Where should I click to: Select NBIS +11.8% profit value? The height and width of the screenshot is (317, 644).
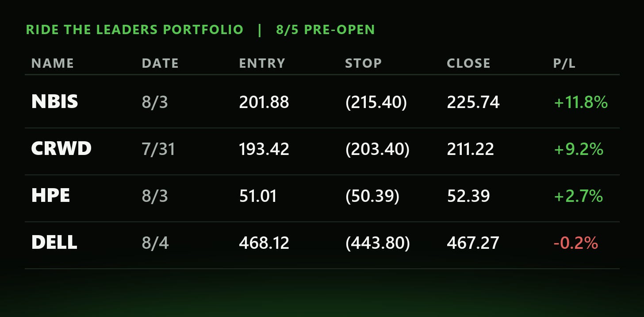(x=581, y=102)
